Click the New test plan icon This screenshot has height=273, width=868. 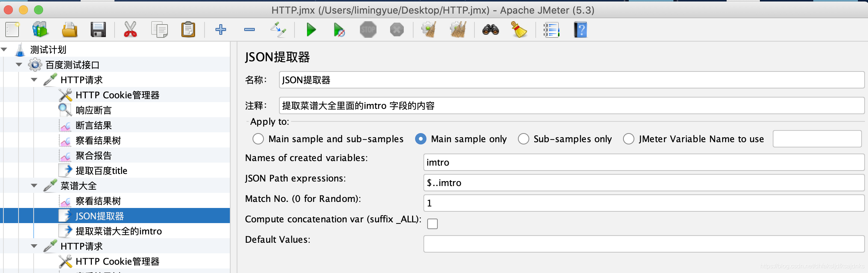click(12, 29)
